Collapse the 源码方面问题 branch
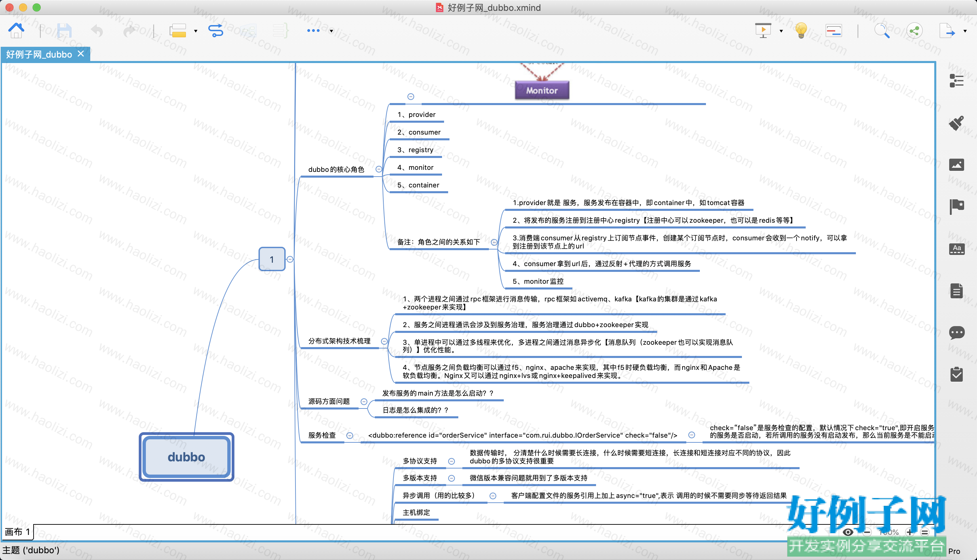Viewport: 977px width, 560px height. tap(364, 402)
